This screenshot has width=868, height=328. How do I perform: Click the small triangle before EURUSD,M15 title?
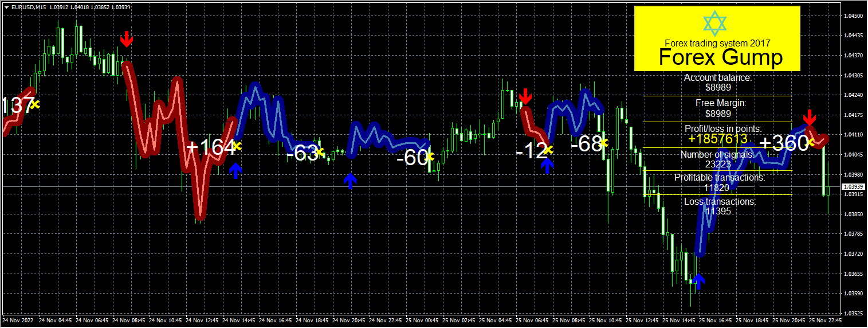click(x=6, y=7)
